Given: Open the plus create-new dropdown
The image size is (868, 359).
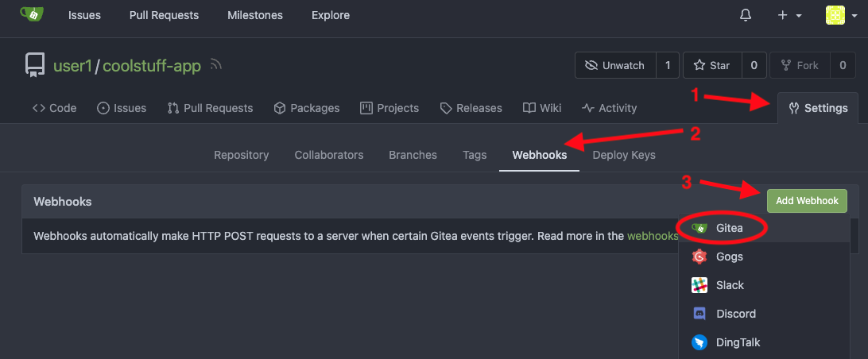Looking at the screenshot, I should (x=789, y=16).
